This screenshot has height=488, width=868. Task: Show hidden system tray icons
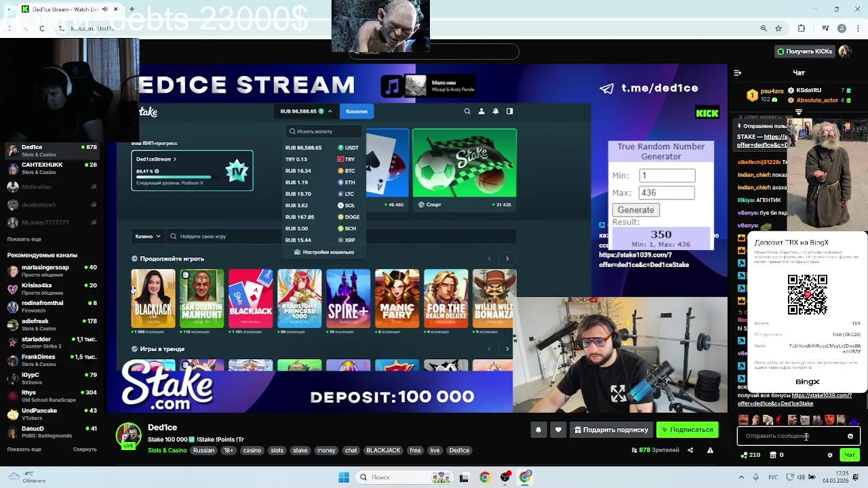[x=741, y=477]
